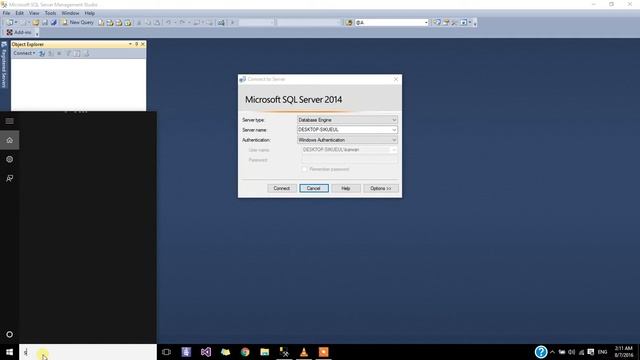
Task: Open the Window menu
Action: (70, 13)
